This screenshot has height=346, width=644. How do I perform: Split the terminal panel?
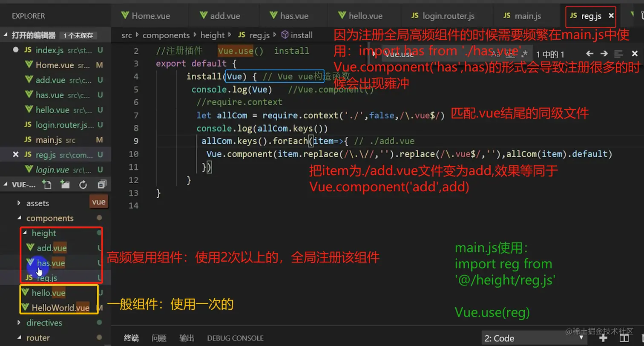625,338
